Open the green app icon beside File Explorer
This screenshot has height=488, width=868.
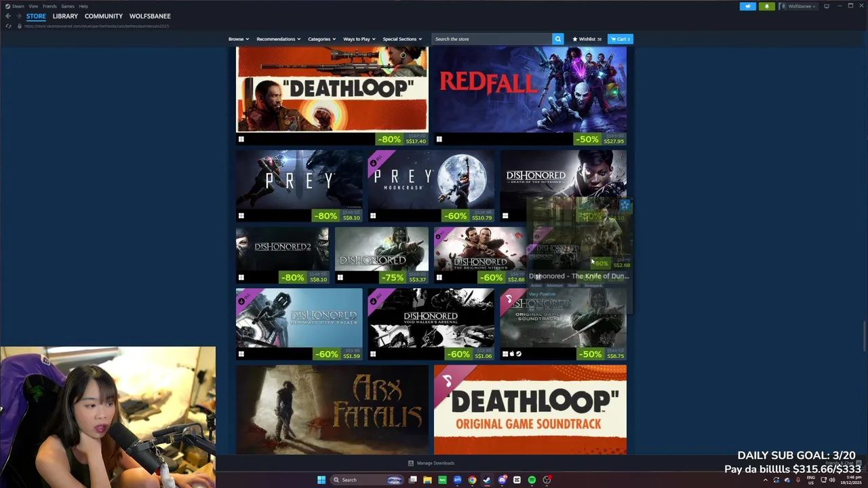(x=442, y=480)
